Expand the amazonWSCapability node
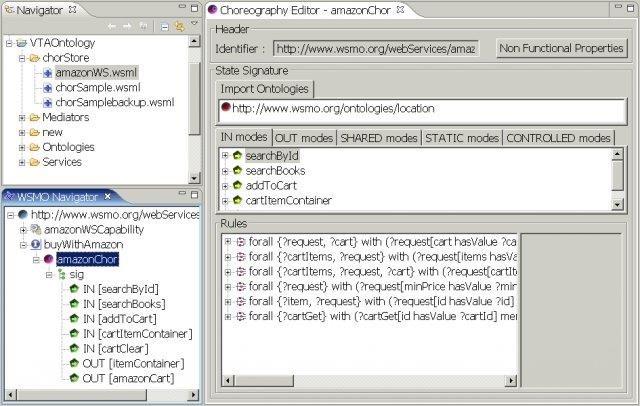This screenshot has width=640, height=406. click(x=23, y=230)
